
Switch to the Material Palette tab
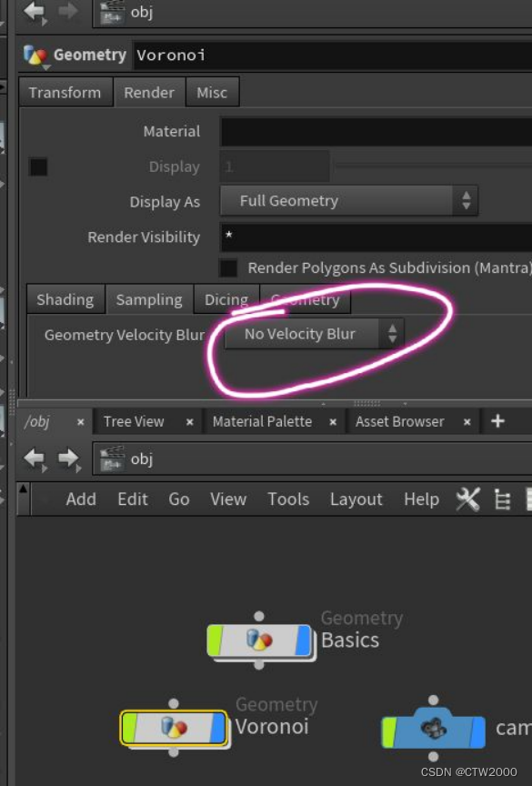(262, 421)
